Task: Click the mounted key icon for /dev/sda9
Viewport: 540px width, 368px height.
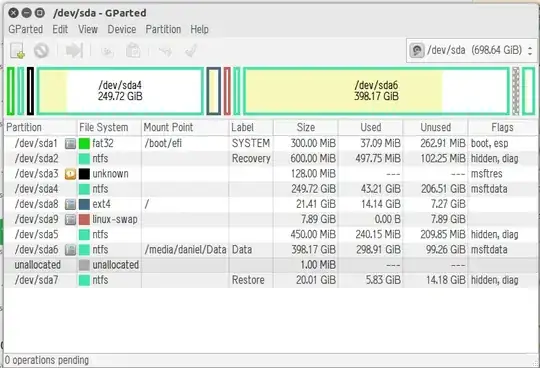Action: tap(70, 219)
